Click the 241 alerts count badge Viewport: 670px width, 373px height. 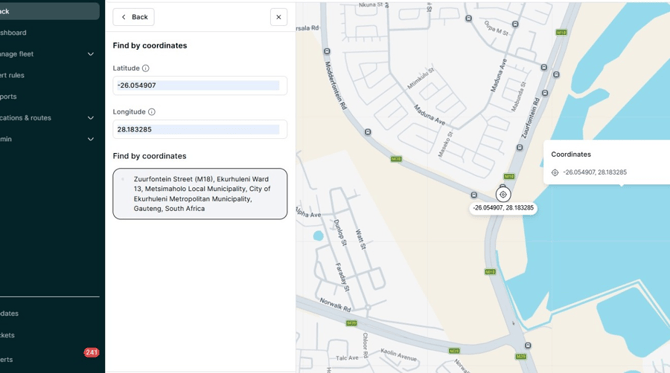(91, 352)
